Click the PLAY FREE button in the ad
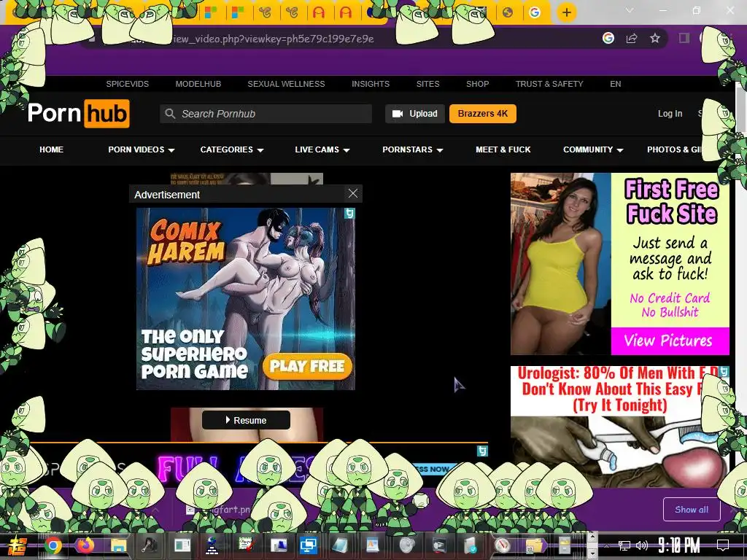 pyautogui.click(x=307, y=366)
